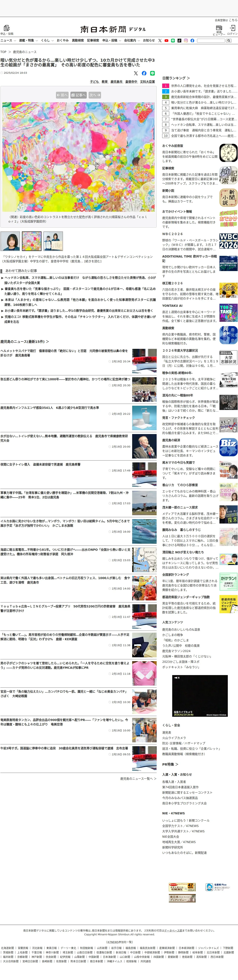This screenshot has height=980, width=238.
Task: Open the 記事検索 sidebar icon
Action: (x=229, y=175)
